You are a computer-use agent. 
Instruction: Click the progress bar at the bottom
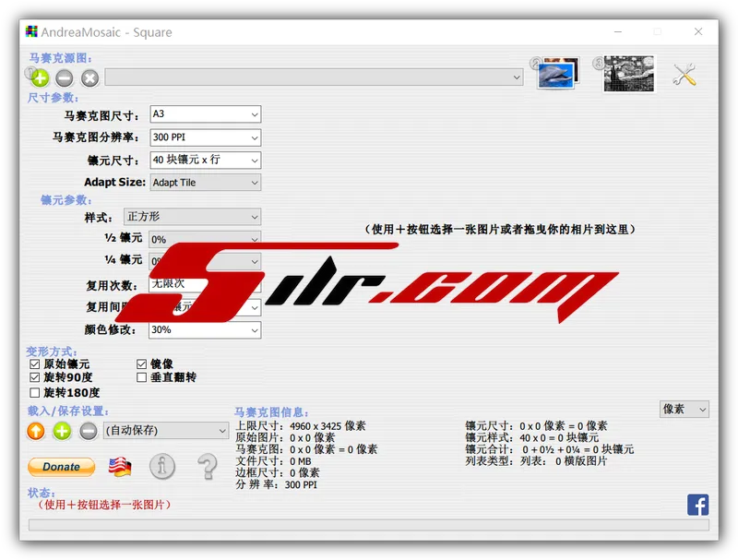[368, 525]
